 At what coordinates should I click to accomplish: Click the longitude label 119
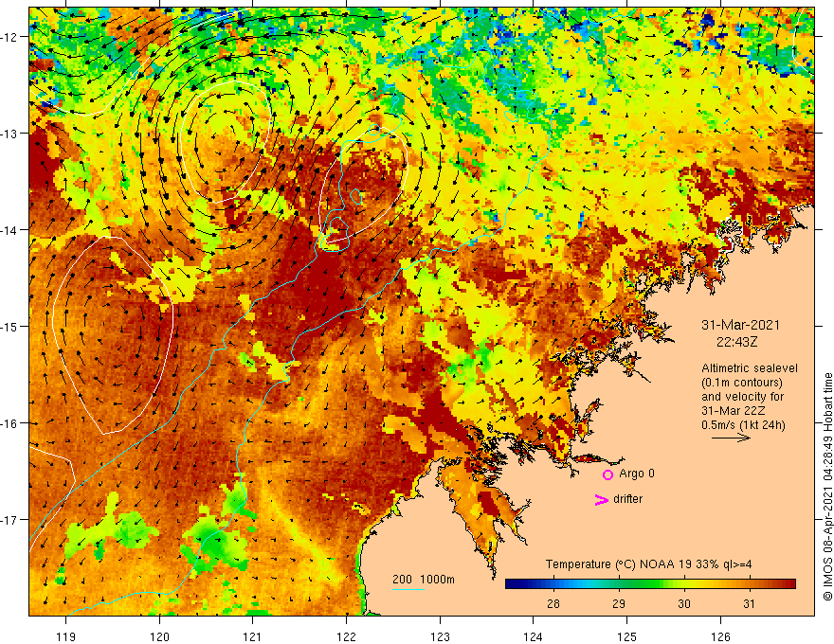pyautogui.click(x=66, y=636)
